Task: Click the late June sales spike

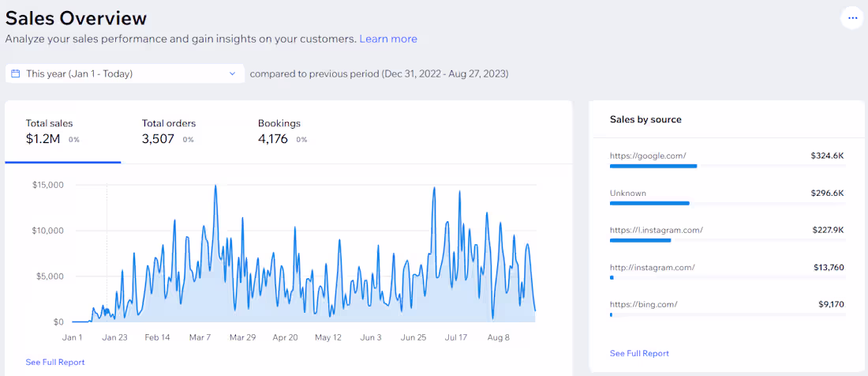Action: point(434,188)
